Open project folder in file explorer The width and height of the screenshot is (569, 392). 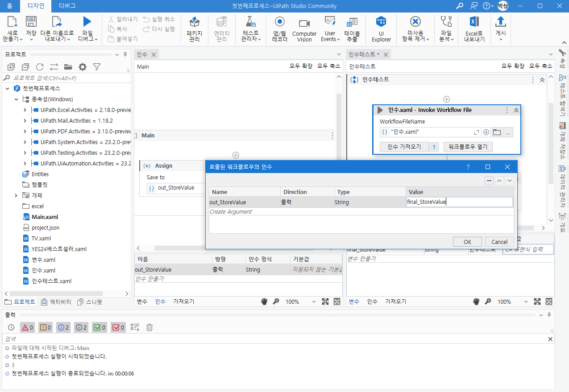pos(68,67)
